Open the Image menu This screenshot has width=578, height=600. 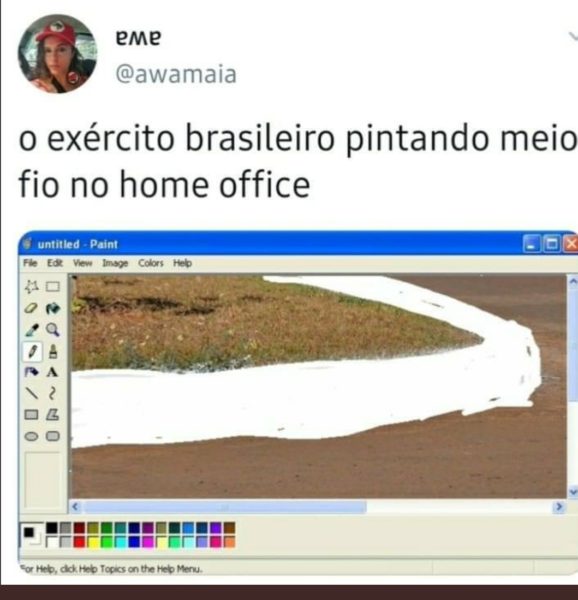point(115,263)
